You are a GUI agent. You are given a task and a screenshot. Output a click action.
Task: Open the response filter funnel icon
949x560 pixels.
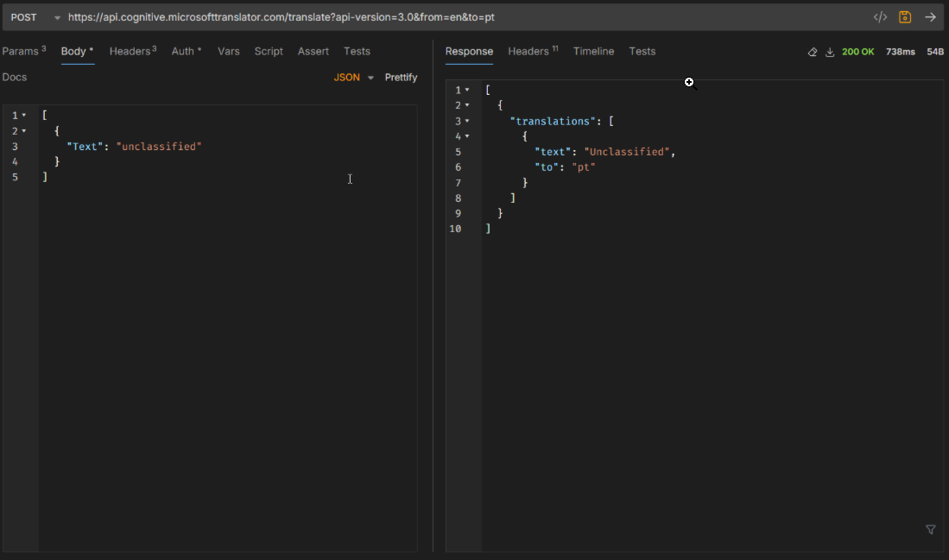tap(931, 529)
